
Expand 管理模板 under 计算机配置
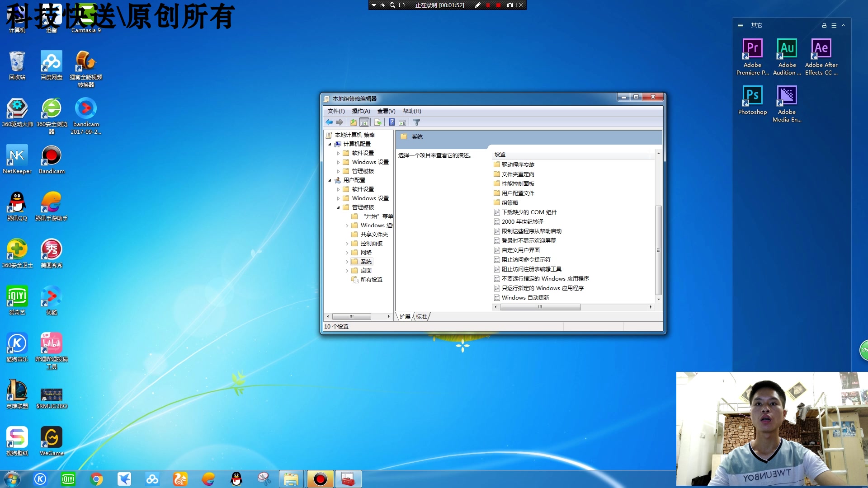pyautogui.click(x=338, y=171)
